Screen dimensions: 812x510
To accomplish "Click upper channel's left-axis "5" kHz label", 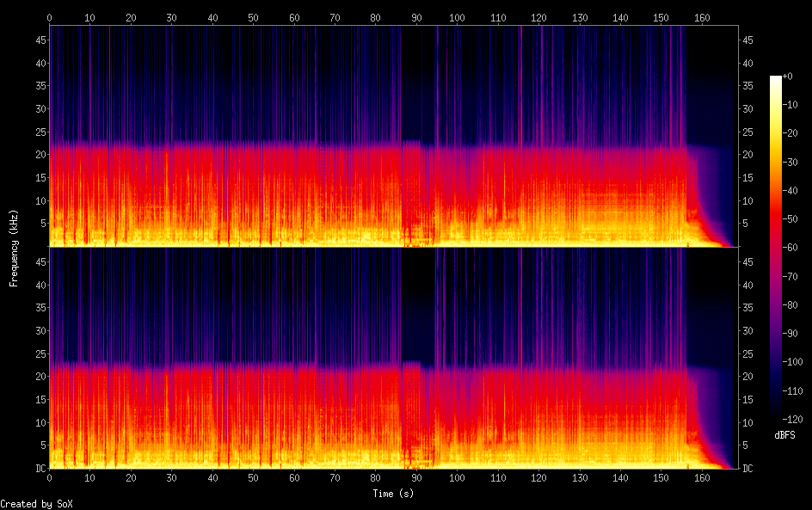I will coord(44,223).
